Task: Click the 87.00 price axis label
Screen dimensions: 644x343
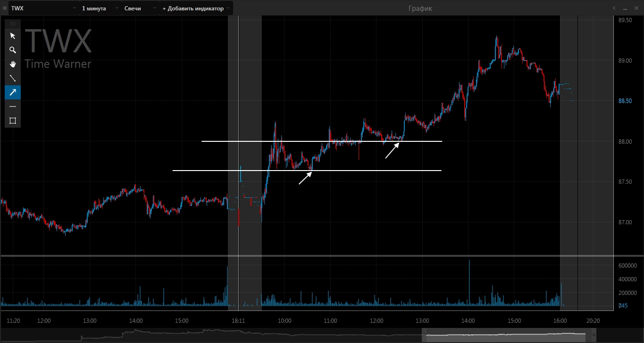Action: click(x=626, y=222)
